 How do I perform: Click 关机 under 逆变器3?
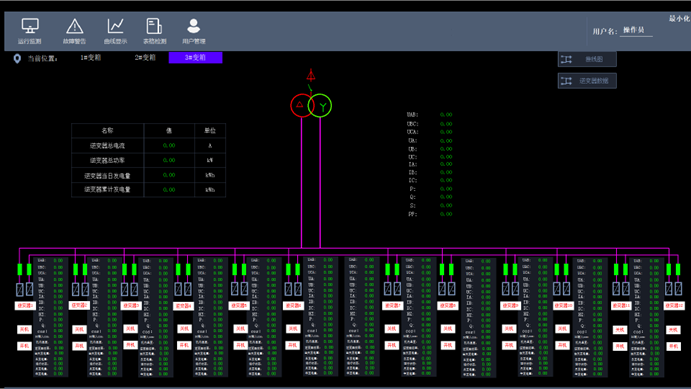point(130,329)
